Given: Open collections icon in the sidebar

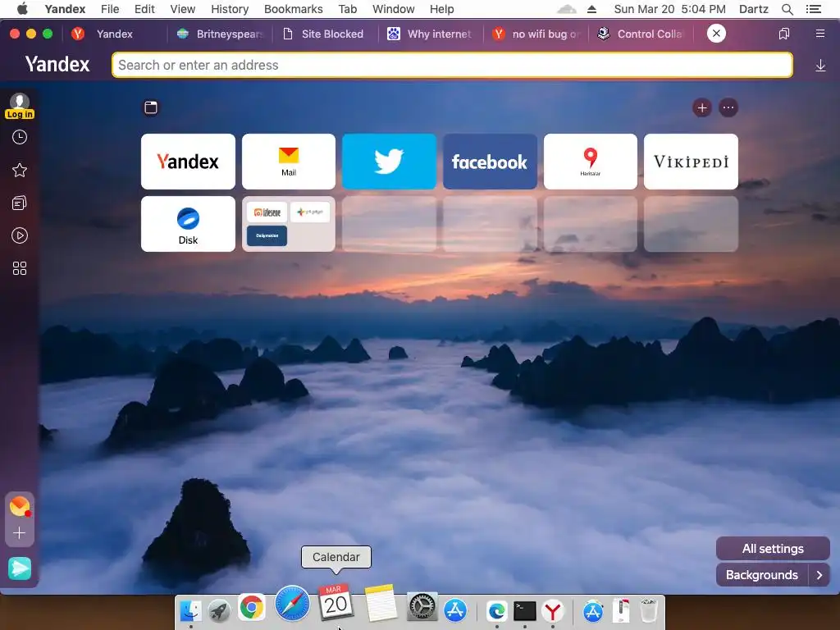Looking at the screenshot, I should pos(20,203).
